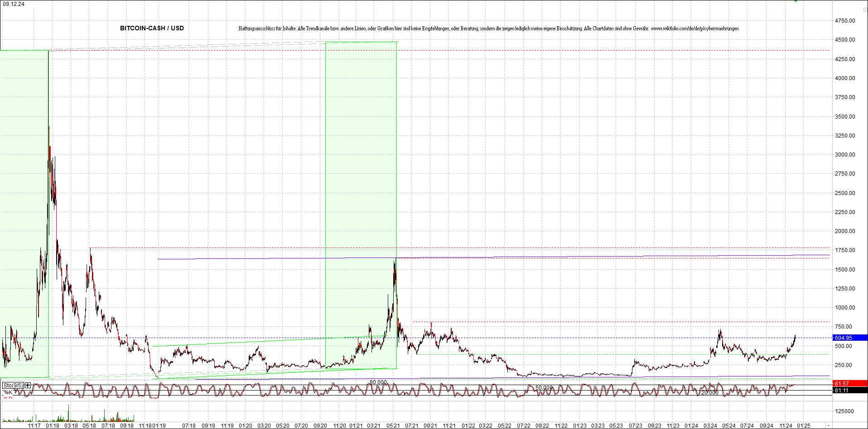Click the 3250.00 price axis label
The image size is (868, 429).
[845, 136]
